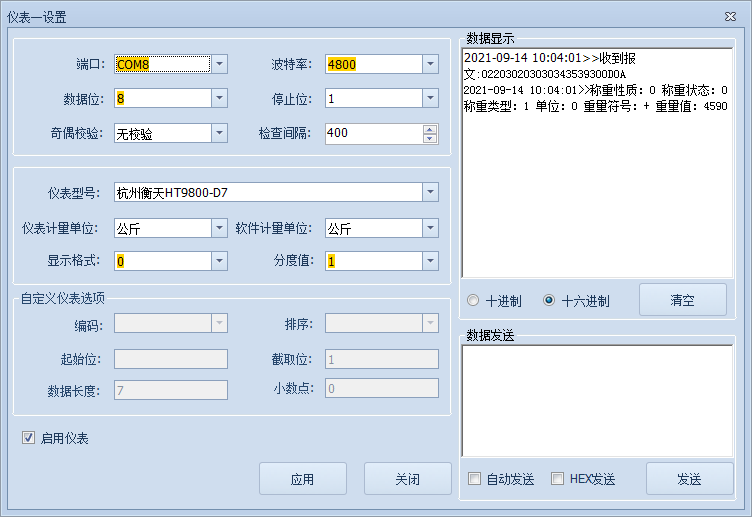
Task: Open the 奇偶校验 无校验 dropdown
Action: 219,133
